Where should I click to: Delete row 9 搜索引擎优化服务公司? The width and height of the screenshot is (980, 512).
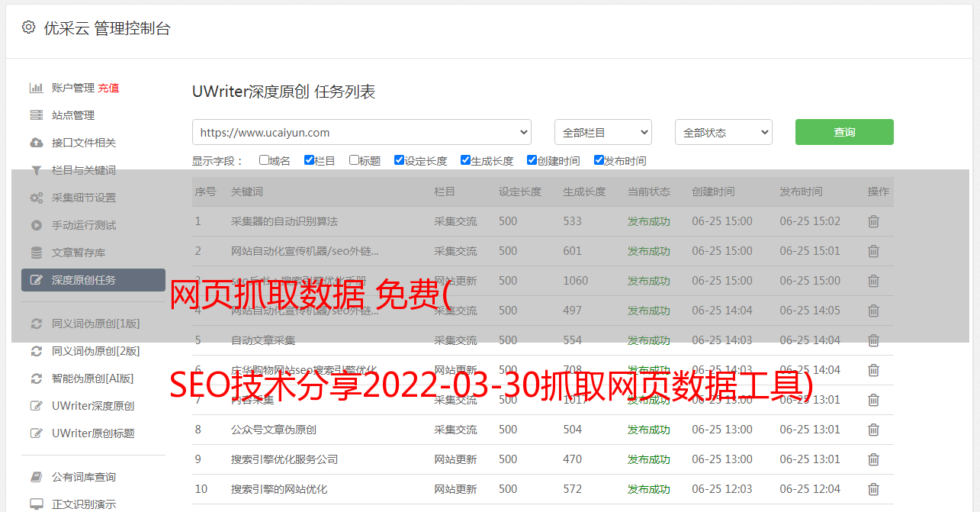[874, 459]
